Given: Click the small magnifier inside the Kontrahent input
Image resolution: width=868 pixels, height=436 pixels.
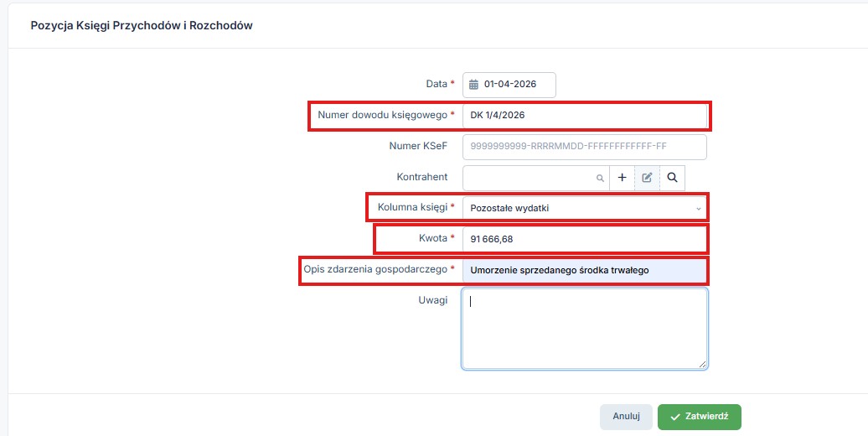Looking at the screenshot, I should [x=599, y=179].
